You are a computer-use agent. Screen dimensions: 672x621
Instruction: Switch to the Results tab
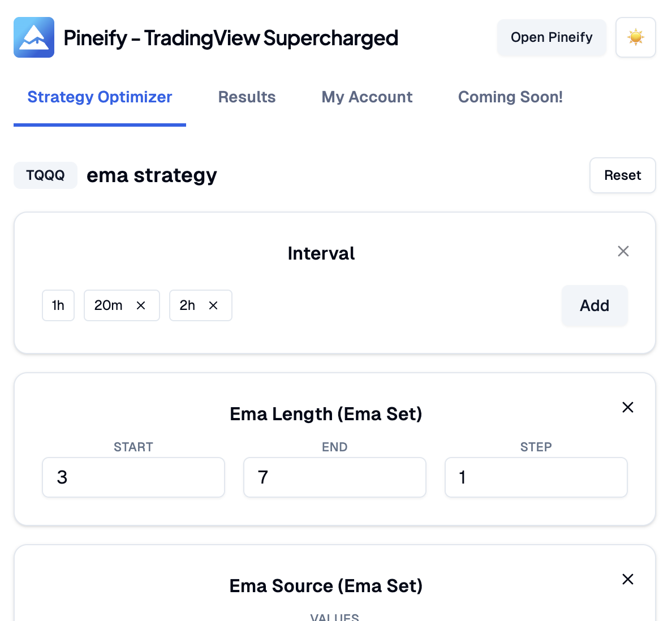(247, 97)
